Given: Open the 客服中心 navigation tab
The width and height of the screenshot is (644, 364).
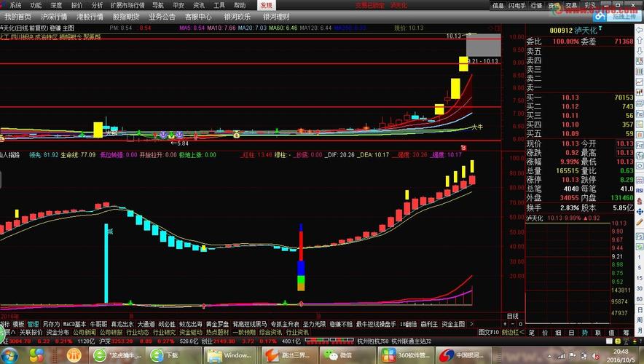Looking at the screenshot, I should tap(198, 17).
